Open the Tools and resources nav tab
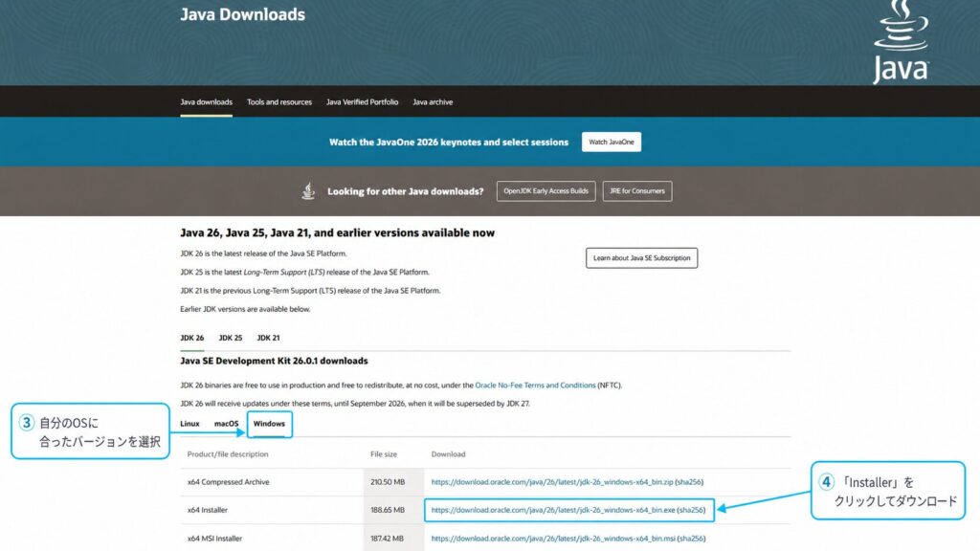The image size is (980, 551). 278,101
